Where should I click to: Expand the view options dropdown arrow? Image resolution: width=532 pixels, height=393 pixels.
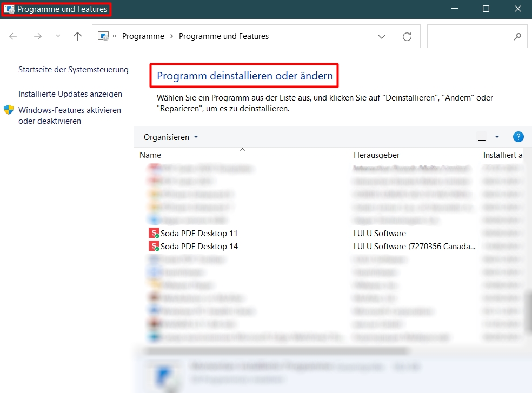(x=497, y=137)
